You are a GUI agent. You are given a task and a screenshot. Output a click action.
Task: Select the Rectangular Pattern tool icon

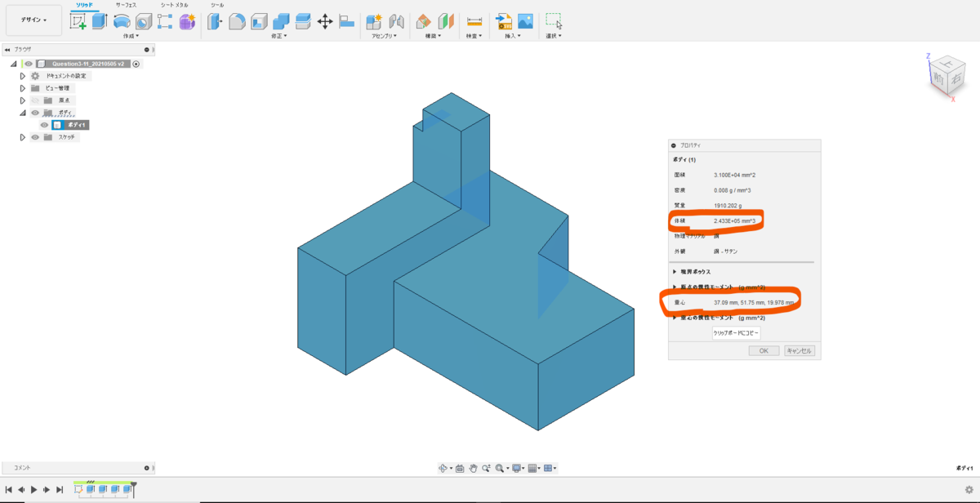(x=165, y=22)
